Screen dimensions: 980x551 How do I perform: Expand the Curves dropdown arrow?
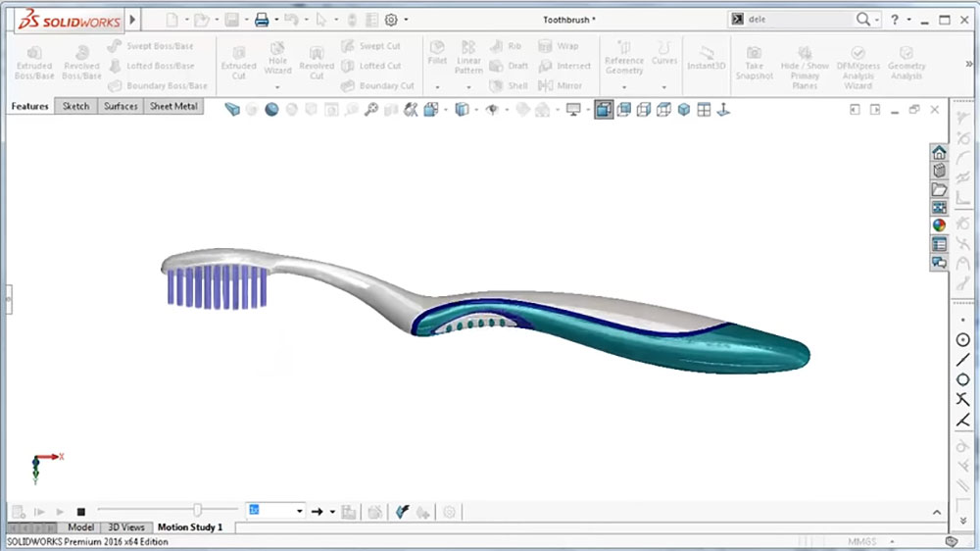pyautogui.click(x=663, y=87)
